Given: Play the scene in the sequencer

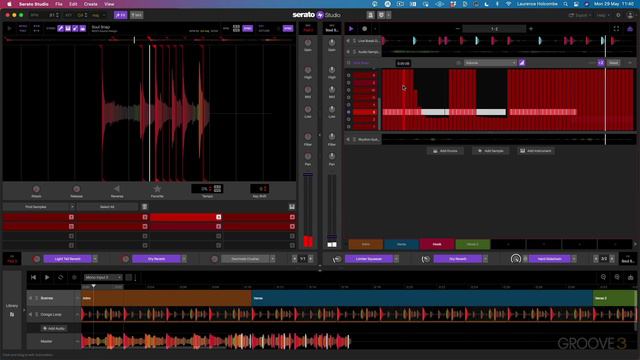Looking at the screenshot, I should pos(351,29).
